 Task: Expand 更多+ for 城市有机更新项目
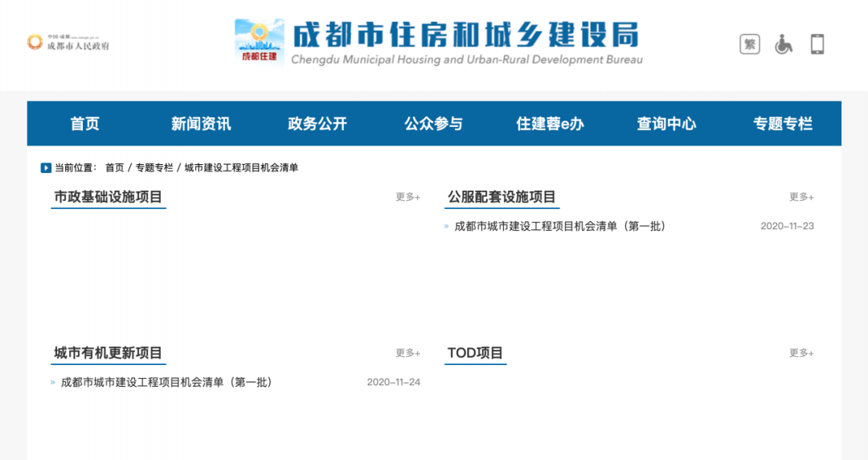click(x=408, y=353)
